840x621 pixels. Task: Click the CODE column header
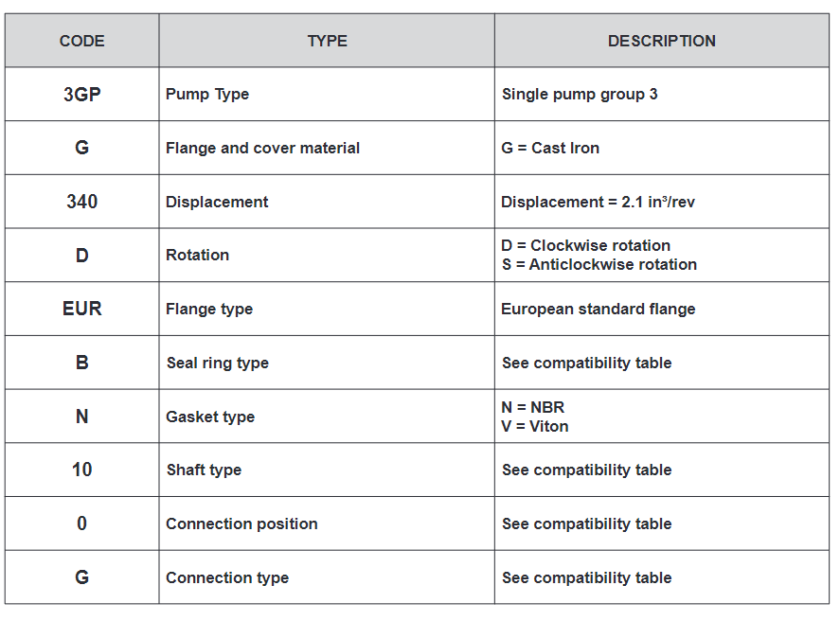(x=82, y=41)
